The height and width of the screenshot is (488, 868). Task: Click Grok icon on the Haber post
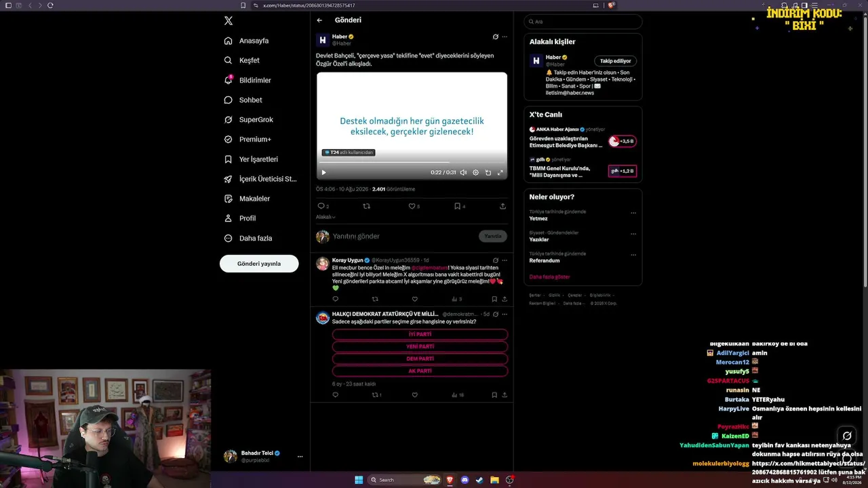pos(496,37)
